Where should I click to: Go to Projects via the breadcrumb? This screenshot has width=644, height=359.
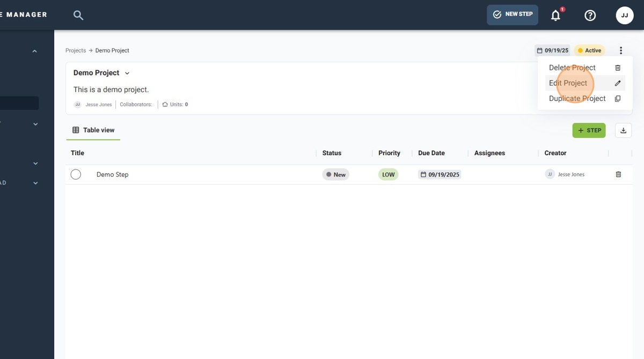76,50
